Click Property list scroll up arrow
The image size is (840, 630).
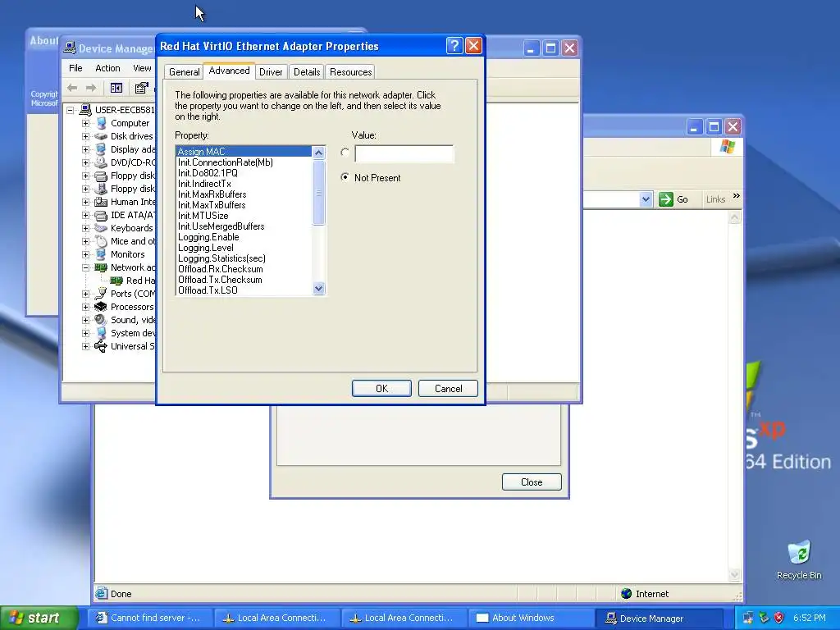tap(319, 153)
